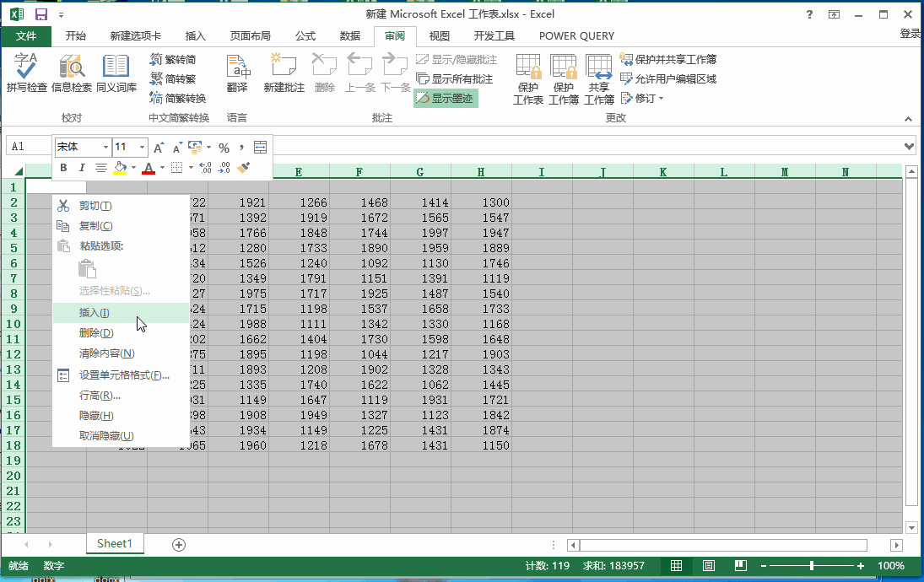
Task: Open the File (文件) tab
Action: pyautogui.click(x=26, y=36)
